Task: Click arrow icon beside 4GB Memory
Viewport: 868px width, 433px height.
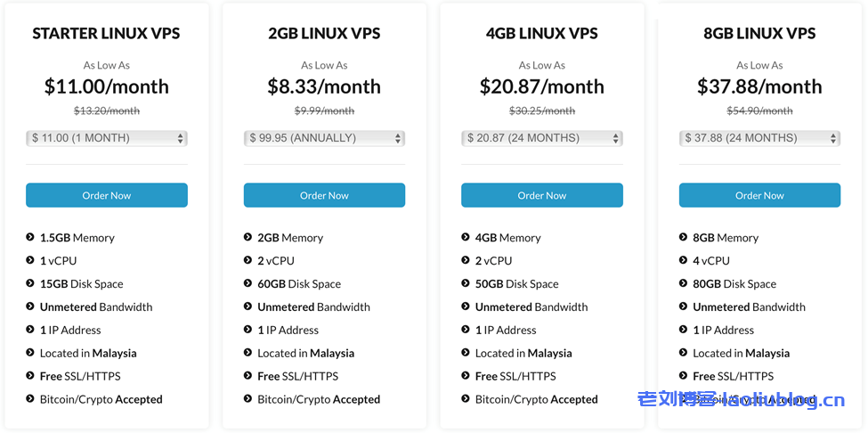Action: pos(466,238)
